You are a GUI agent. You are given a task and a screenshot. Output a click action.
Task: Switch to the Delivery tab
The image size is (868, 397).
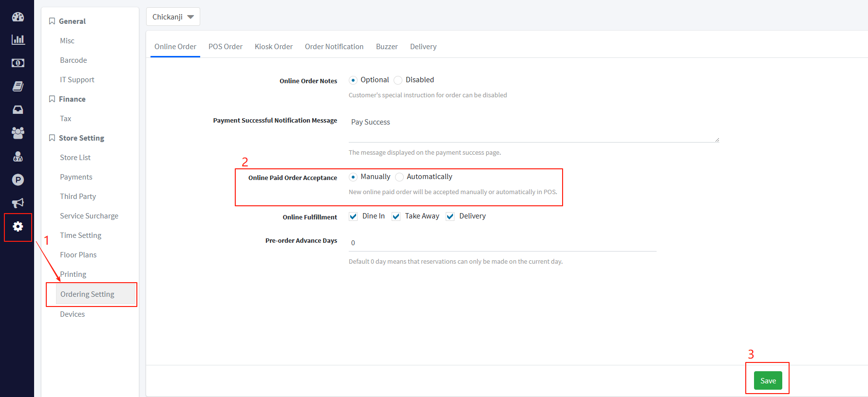[x=423, y=47]
